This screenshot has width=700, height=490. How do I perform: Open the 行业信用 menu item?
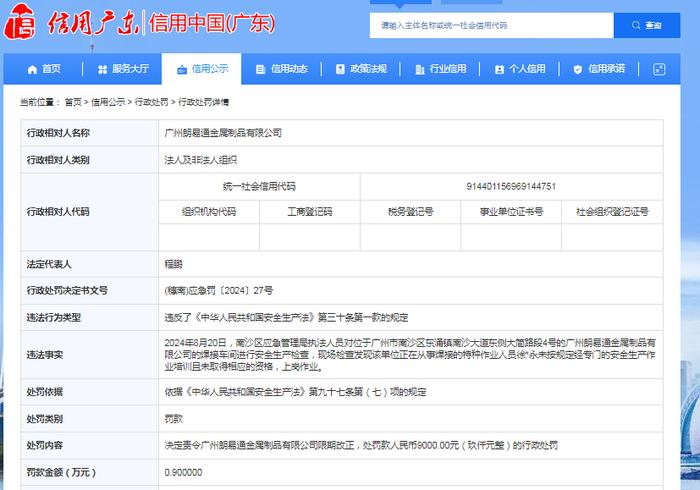[440, 69]
